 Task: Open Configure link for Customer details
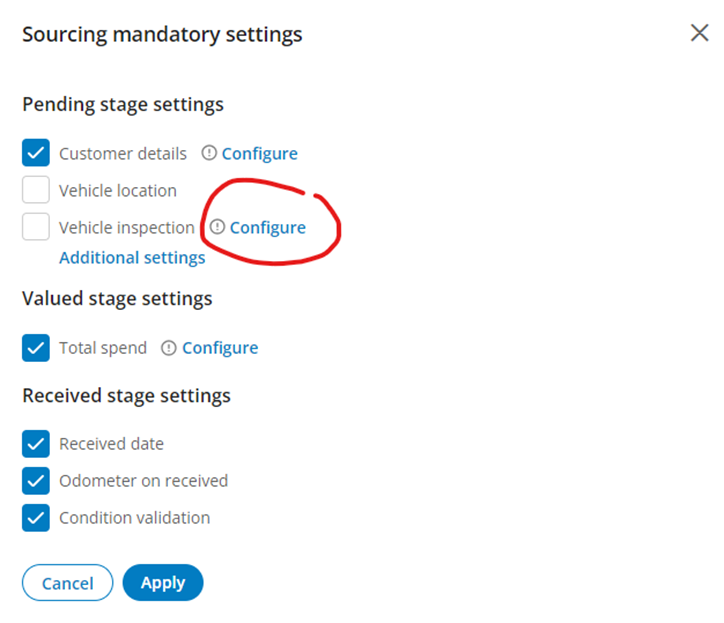(x=260, y=153)
